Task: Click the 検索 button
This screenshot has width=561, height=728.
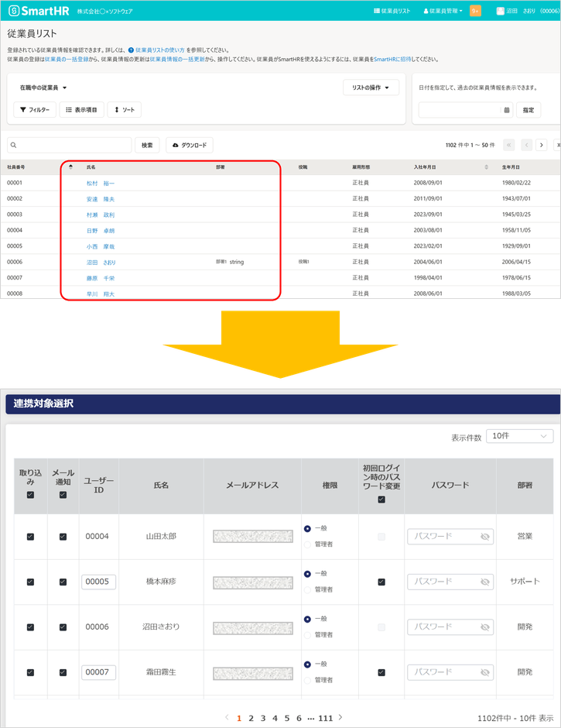Action: (147, 146)
